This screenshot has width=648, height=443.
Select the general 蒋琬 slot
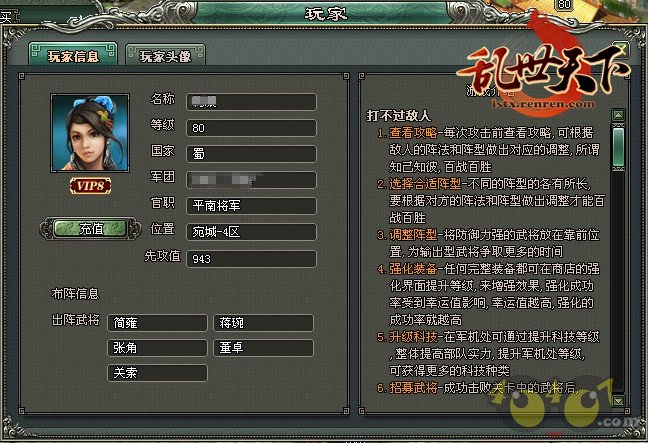point(264,323)
